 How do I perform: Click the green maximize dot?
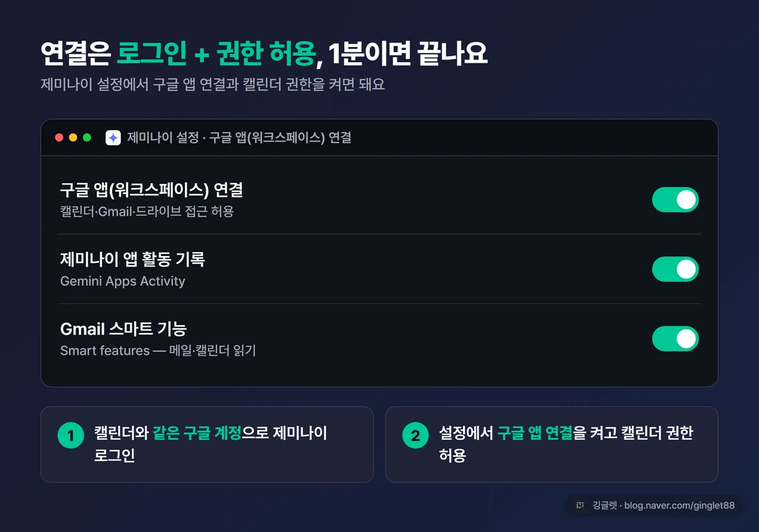[x=87, y=137]
